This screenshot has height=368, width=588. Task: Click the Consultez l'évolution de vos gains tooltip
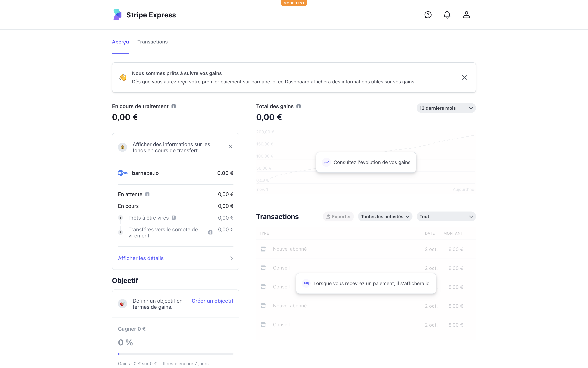[x=366, y=162]
